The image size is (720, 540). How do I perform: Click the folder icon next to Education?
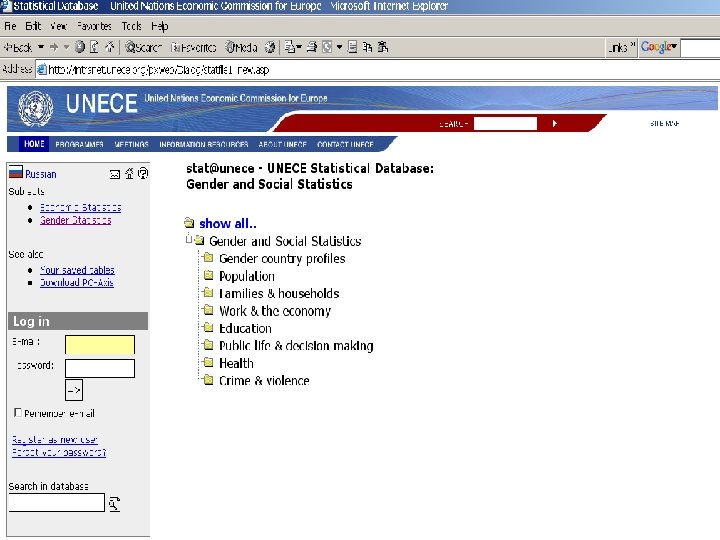pyautogui.click(x=208, y=327)
